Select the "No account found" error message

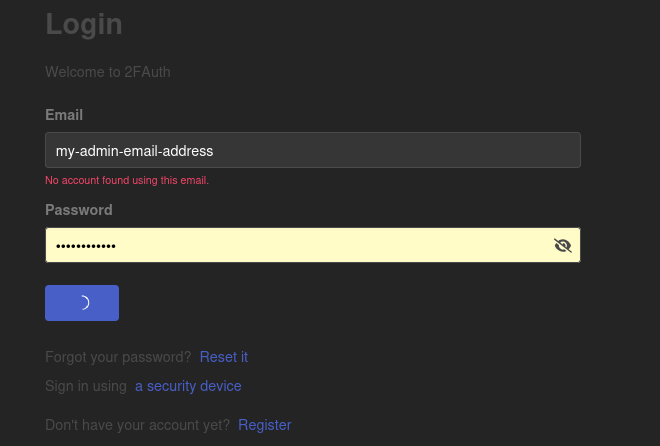(127, 181)
